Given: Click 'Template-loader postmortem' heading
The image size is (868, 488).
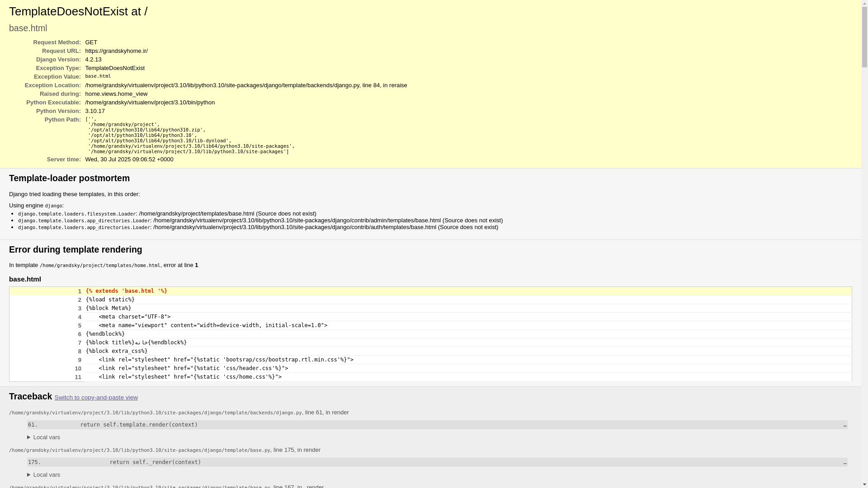Looking at the screenshot, I should tap(69, 178).
